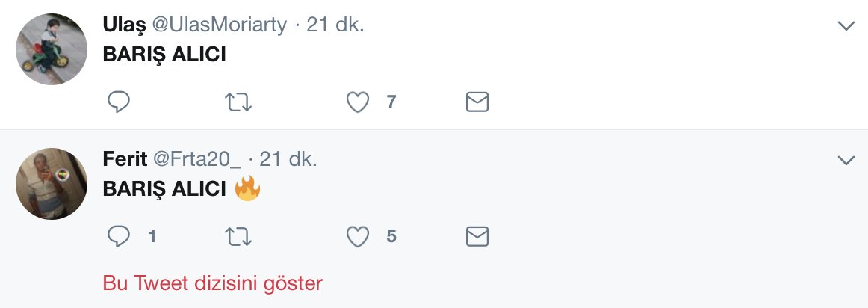
Task: Send Ferit's tweet via direct message
Action: (x=477, y=237)
